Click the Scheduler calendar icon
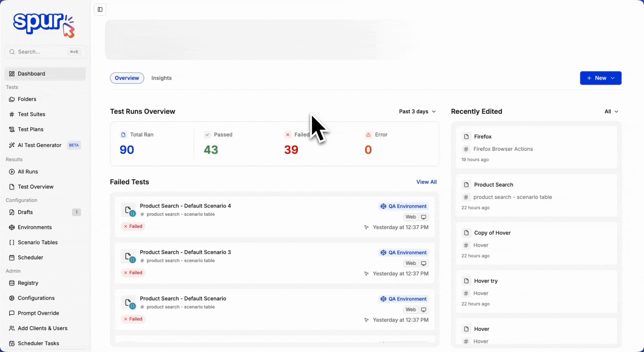Screen dimensions: 644x352 pos(12,257)
